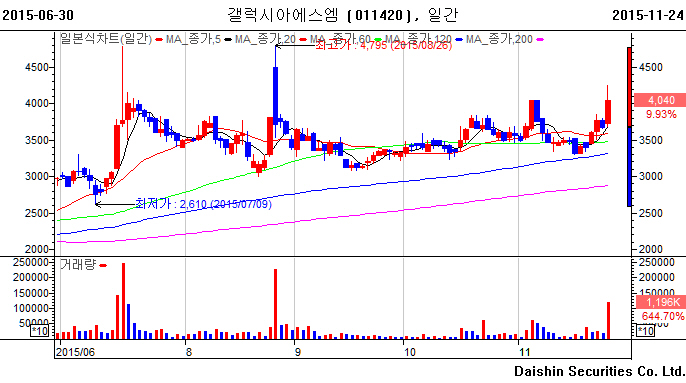The height and width of the screenshot is (383, 686).
Task: Select the start date 2015-06-30
Action: click(x=38, y=15)
